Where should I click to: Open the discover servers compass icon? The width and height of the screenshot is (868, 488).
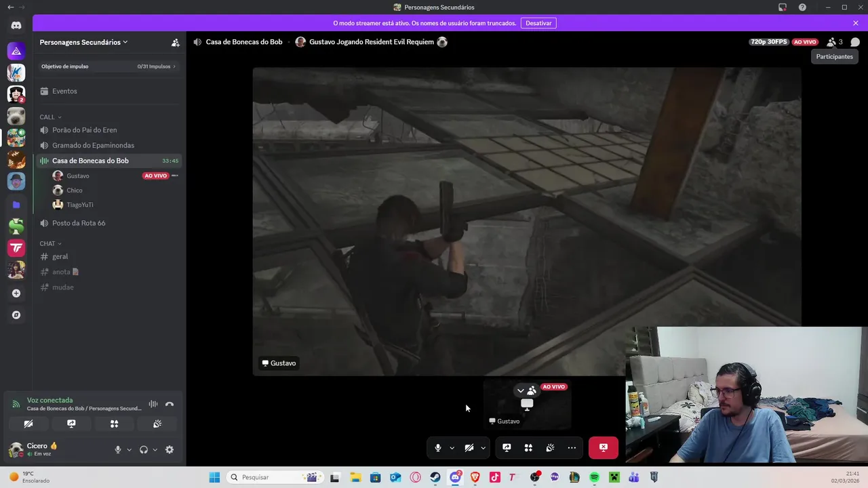(16, 315)
